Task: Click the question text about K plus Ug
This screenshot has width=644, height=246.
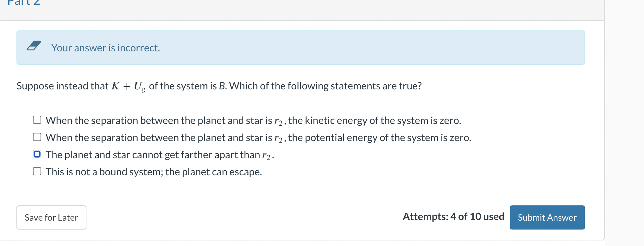Action: pyautogui.click(x=218, y=86)
